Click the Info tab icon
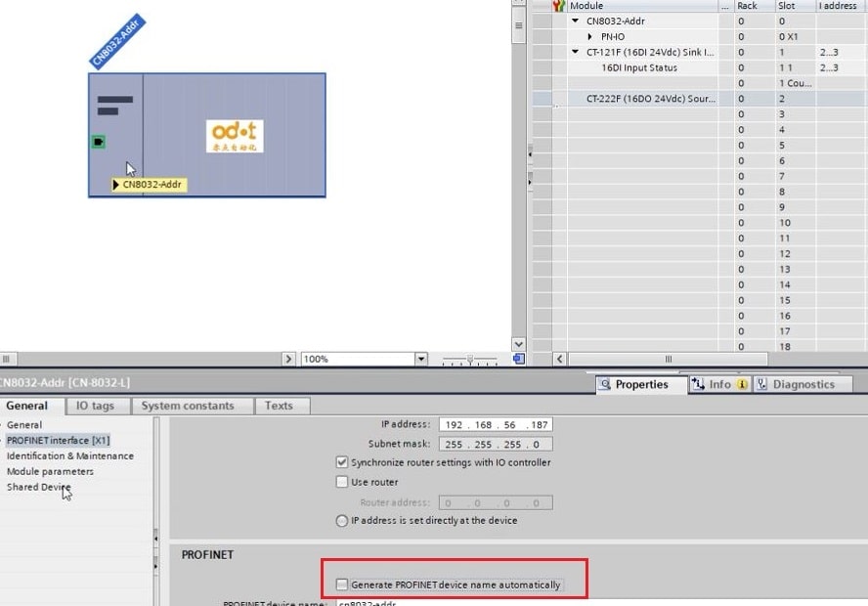Screen dimensions: 868x606 point(698,384)
